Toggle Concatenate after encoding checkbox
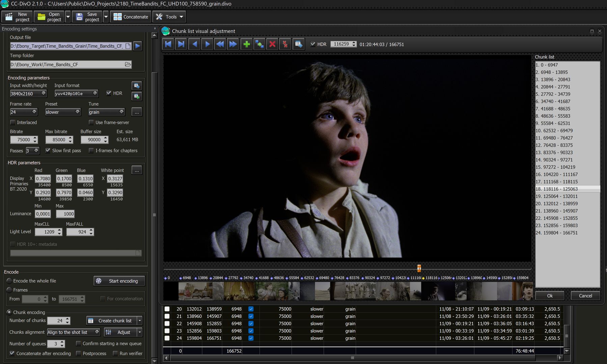 click(12, 353)
